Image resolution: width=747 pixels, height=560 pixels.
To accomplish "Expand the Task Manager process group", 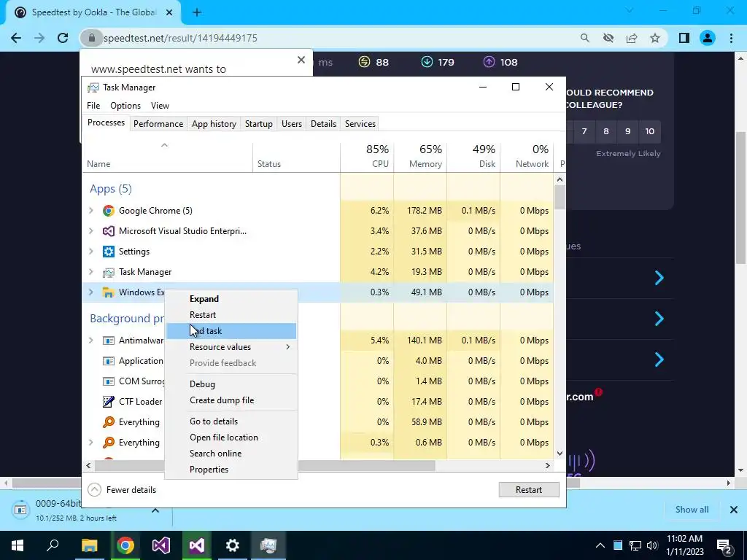I will point(91,272).
